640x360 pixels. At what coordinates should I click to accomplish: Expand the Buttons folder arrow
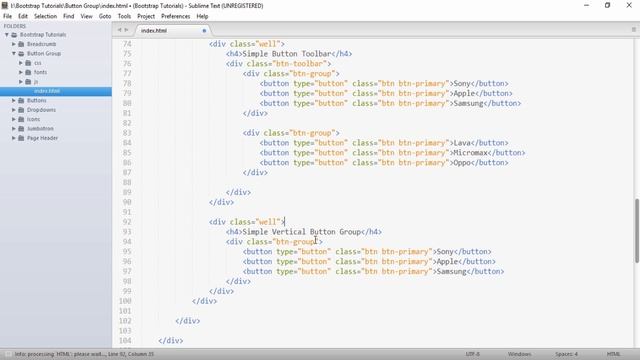pyautogui.click(x=13, y=100)
